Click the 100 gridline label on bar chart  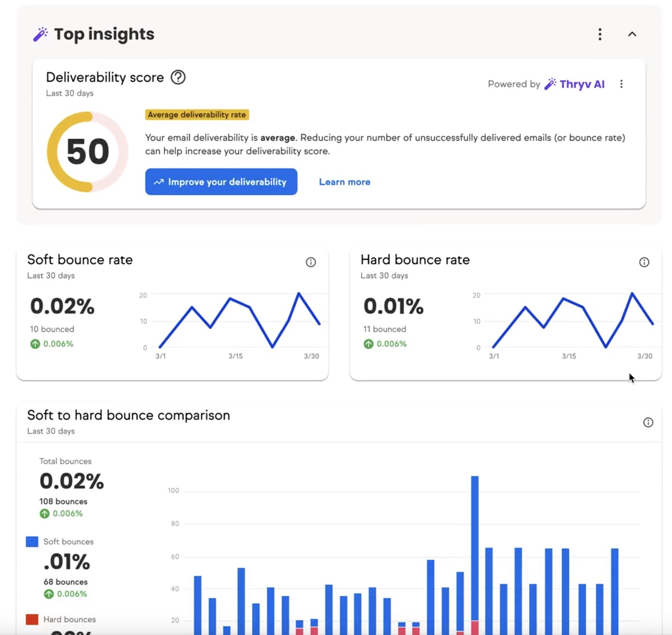coord(173,490)
